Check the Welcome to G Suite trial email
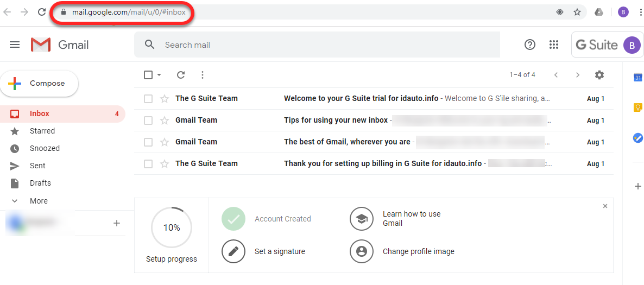The width and height of the screenshot is (644, 285). click(x=148, y=99)
